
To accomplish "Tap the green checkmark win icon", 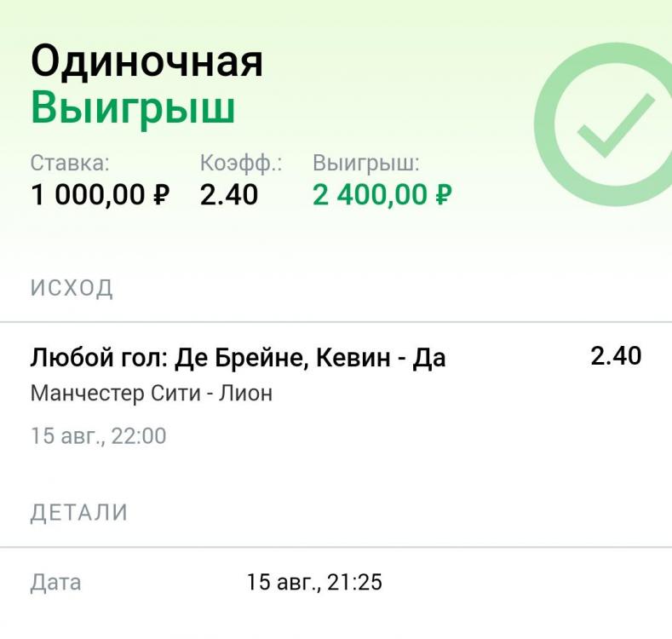I will [615, 125].
